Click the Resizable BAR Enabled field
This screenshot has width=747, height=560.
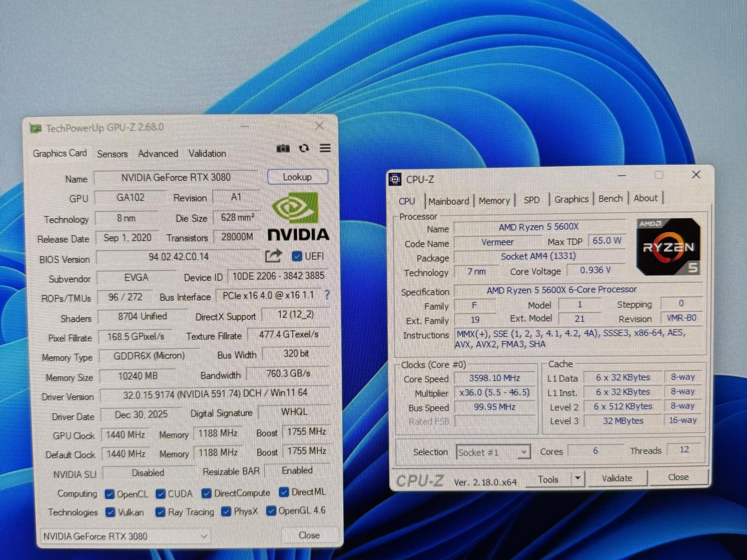click(297, 470)
